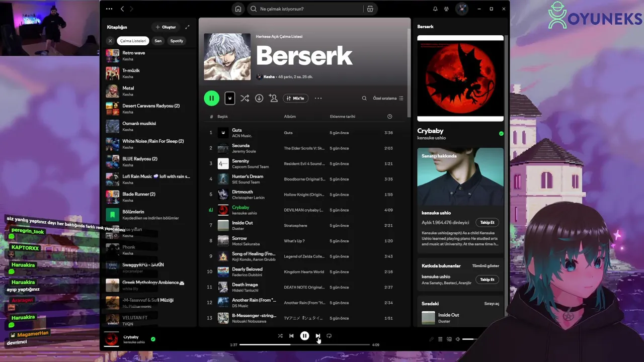Go back with the left arrow
The height and width of the screenshot is (362, 644).
122,9
